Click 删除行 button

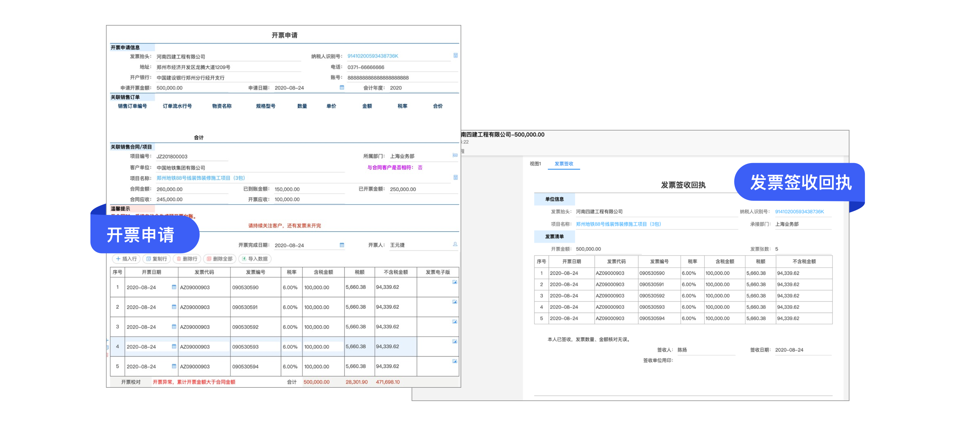tap(187, 259)
